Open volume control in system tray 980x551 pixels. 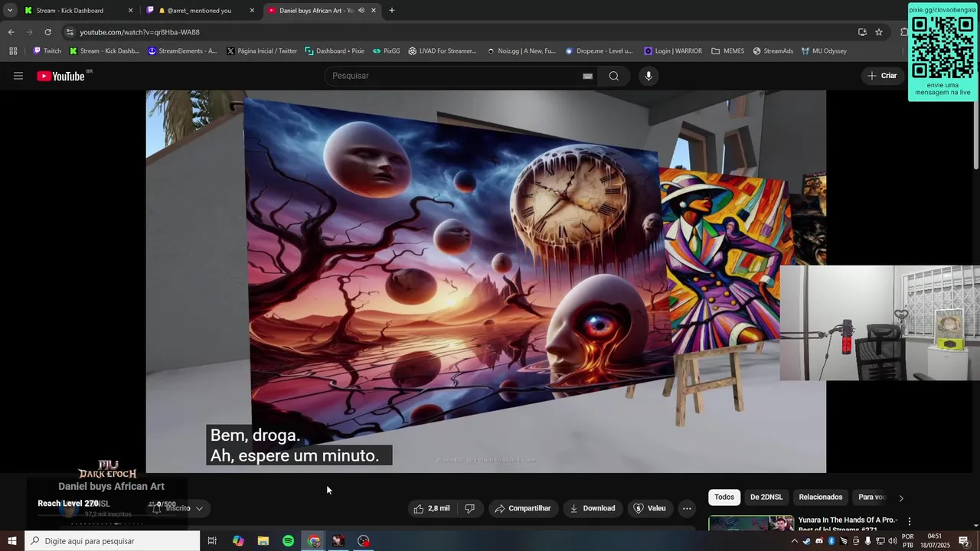[892, 541]
